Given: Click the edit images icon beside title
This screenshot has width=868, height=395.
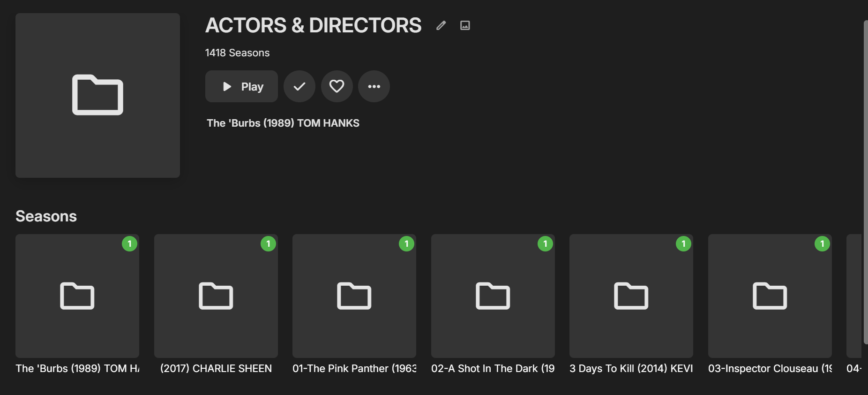Looking at the screenshot, I should tap(465, 25).
